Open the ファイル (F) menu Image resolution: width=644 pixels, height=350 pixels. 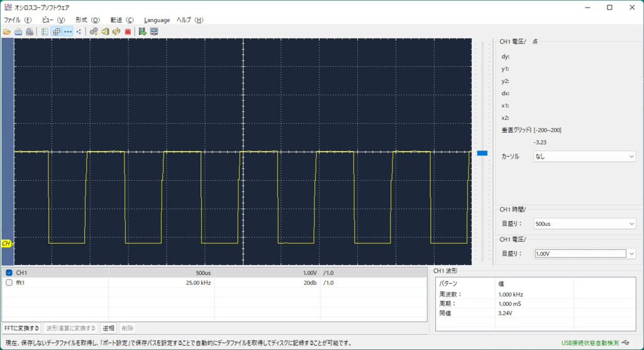(17, 20)
